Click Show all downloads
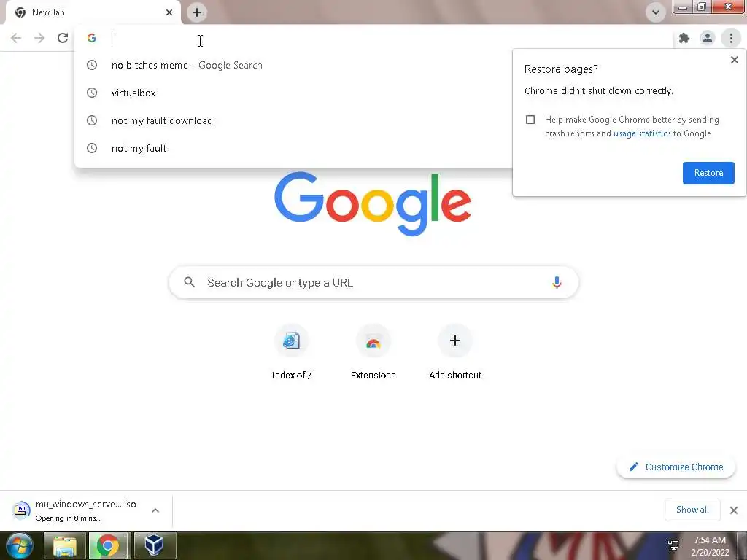The height and width of the screenshot is (560, 747). pyautogui.click(x=692, y=510)
